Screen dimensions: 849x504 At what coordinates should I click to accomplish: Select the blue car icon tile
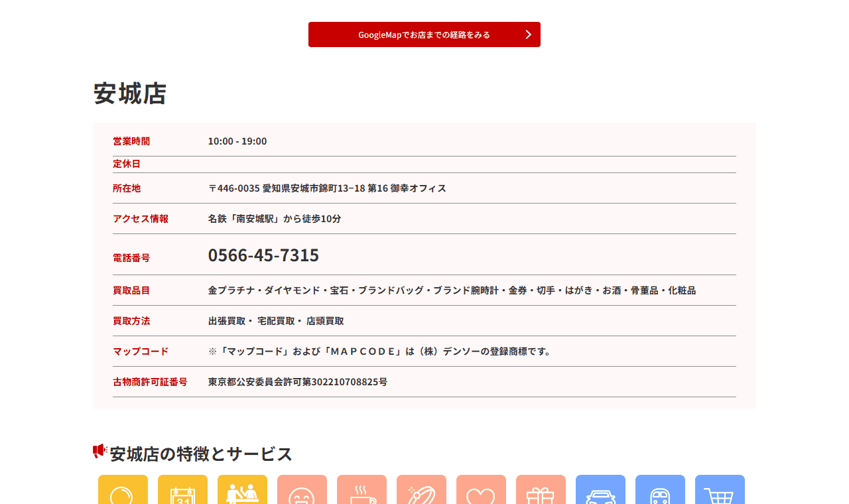[600, 489]
